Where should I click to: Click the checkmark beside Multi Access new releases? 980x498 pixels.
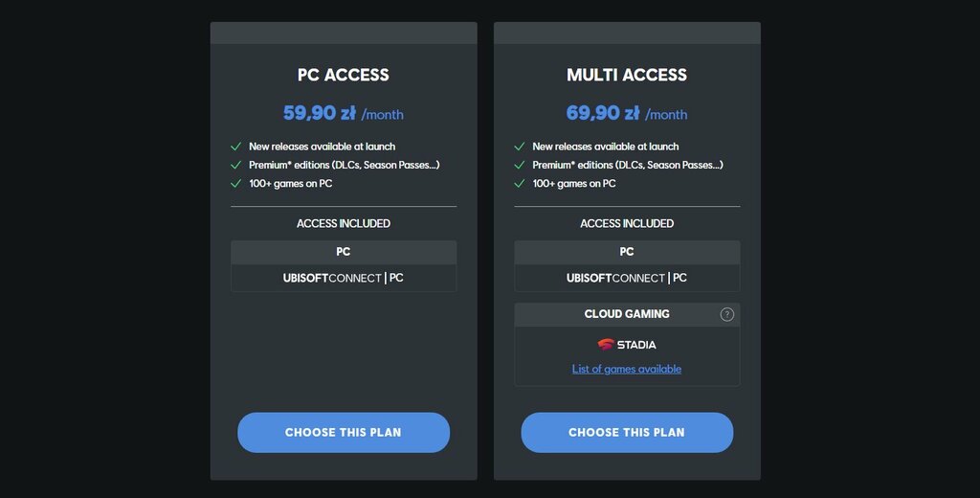coord(520,147)
